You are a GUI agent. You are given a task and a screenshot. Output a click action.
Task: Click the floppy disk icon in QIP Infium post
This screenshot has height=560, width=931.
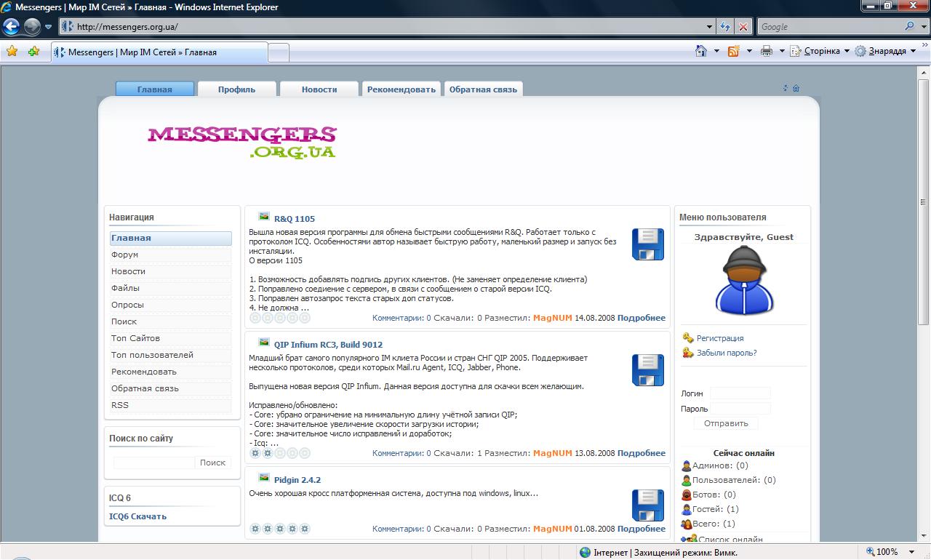[x=647, y=370]
